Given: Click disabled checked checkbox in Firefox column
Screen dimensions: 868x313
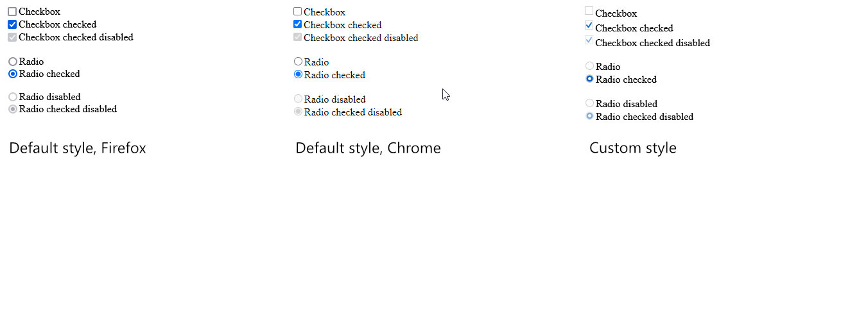Looking at the screenshot, I should [12, 37].
